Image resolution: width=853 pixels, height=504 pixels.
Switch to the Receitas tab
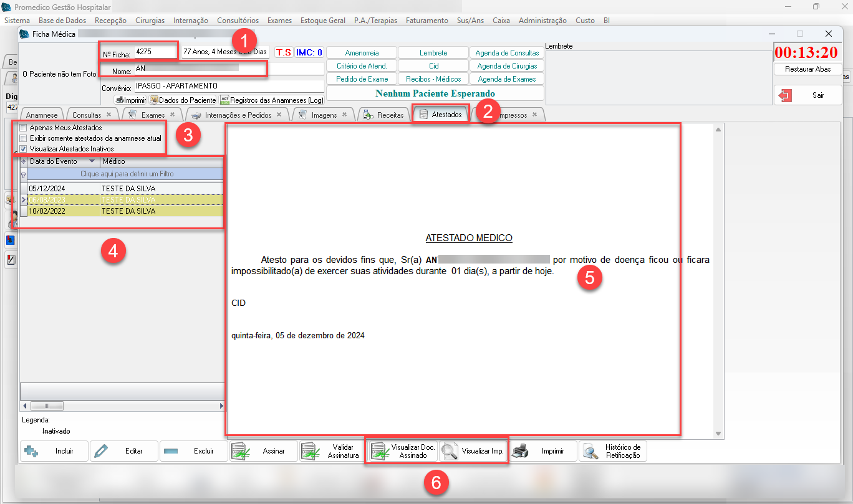click(x=384, y=115)
